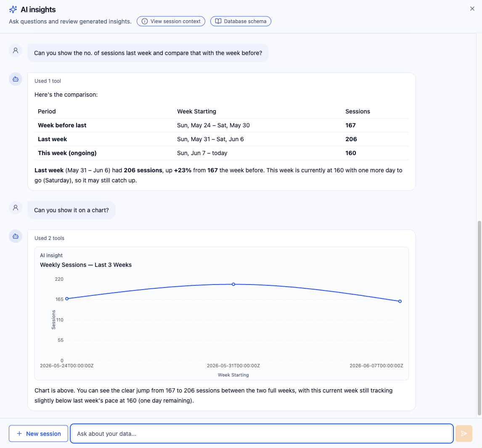
Task: Expand the Used 1 tool details
Action: pos(48,81)
